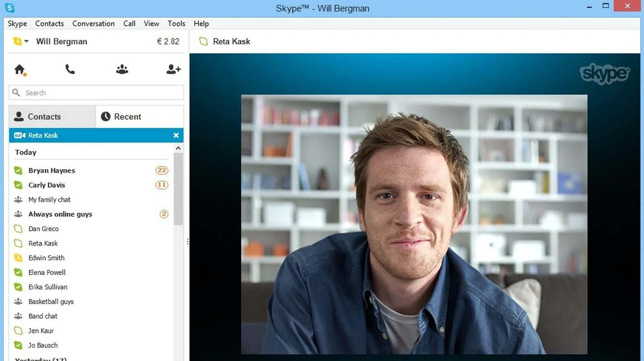Click Edwin Smith away status icon
Image resolution: width=644 pixels, height=361 pixels.
click(x=18, y=258)
